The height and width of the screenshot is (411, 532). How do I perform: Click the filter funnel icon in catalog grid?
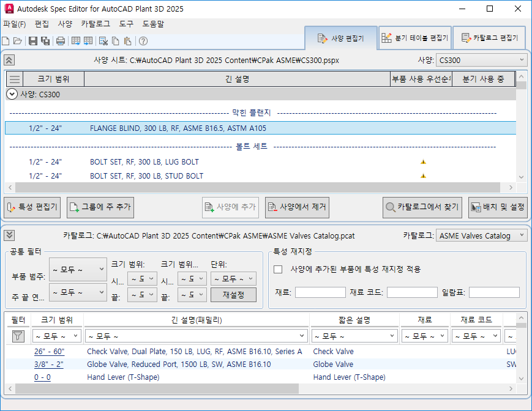point(18,336)
